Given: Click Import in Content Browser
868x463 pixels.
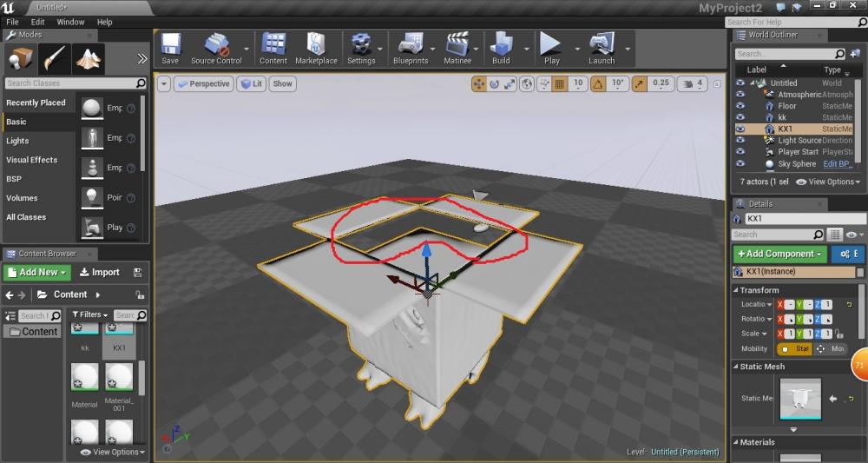Looking at the screenshot, I should click(100, 272).
